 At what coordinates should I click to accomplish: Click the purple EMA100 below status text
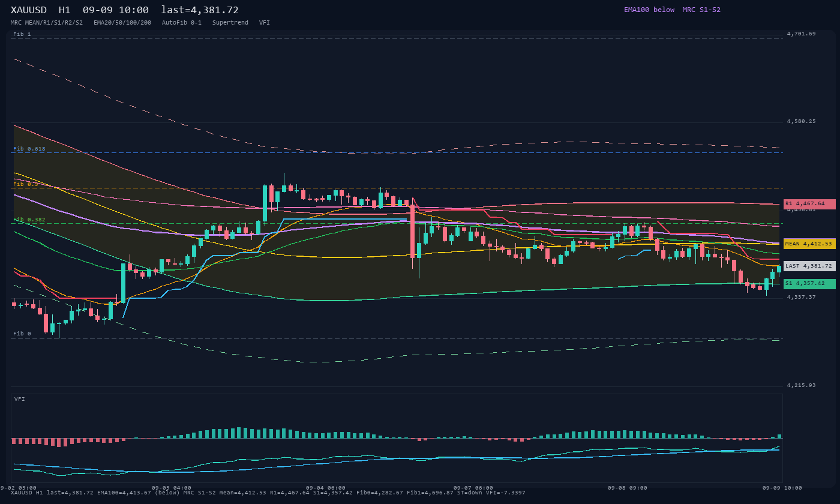(x=649, y=10)
